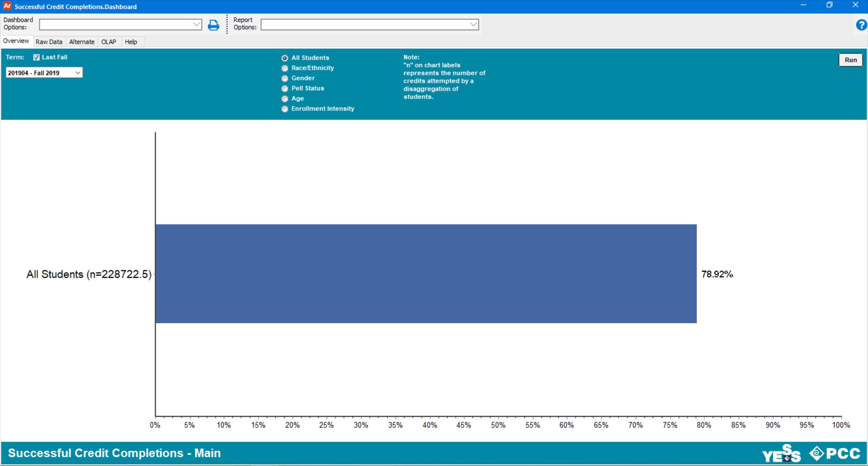Choose the Pell Status radio option
The width and height of the screenshot is (868, 466).
(285, 89)
